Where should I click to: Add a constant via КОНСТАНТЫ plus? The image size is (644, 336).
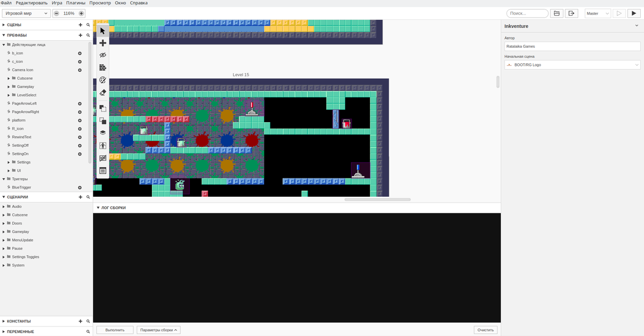[x=80, y=321]
